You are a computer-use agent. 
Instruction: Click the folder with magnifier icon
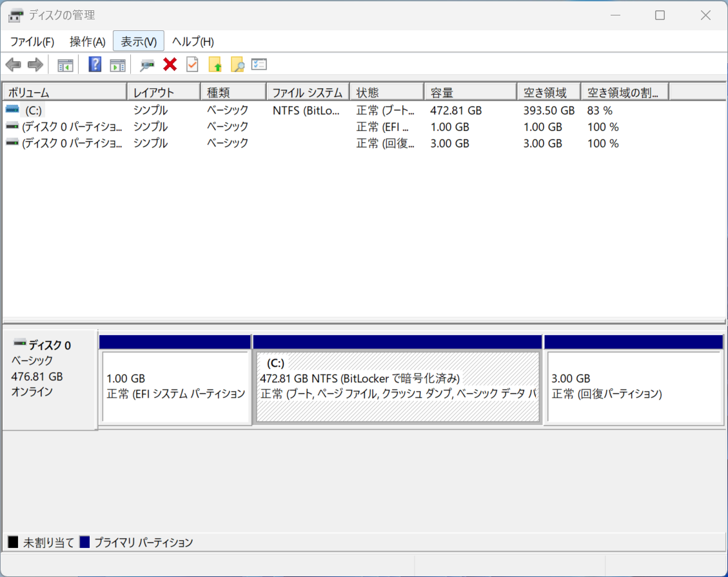tap(237, 64)
